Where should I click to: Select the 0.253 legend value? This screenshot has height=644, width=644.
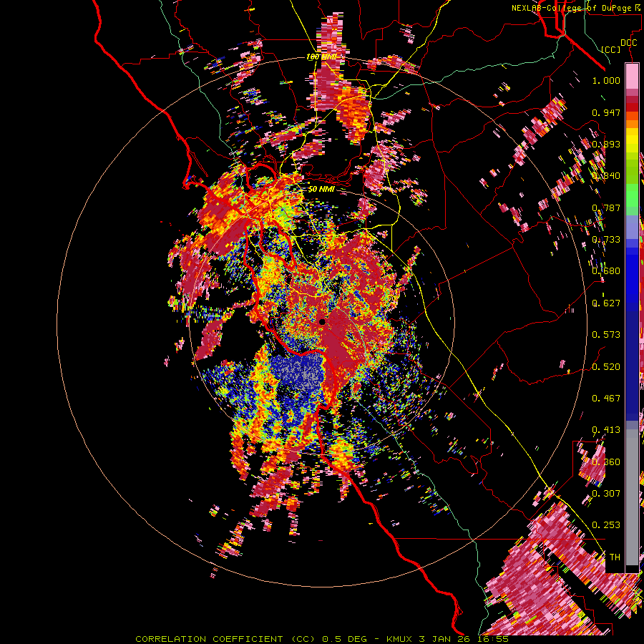pyautogui.click(x=606, y=525)
